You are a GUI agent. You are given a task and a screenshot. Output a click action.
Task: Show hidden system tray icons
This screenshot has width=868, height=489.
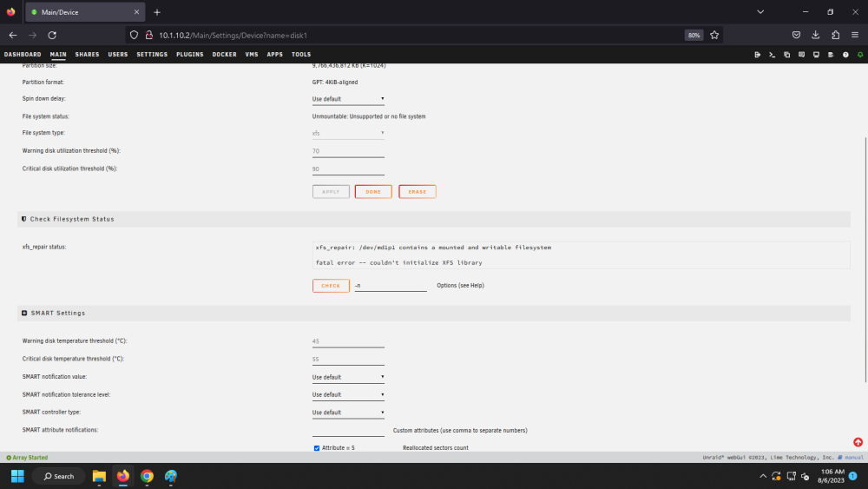tap(763, 476)
